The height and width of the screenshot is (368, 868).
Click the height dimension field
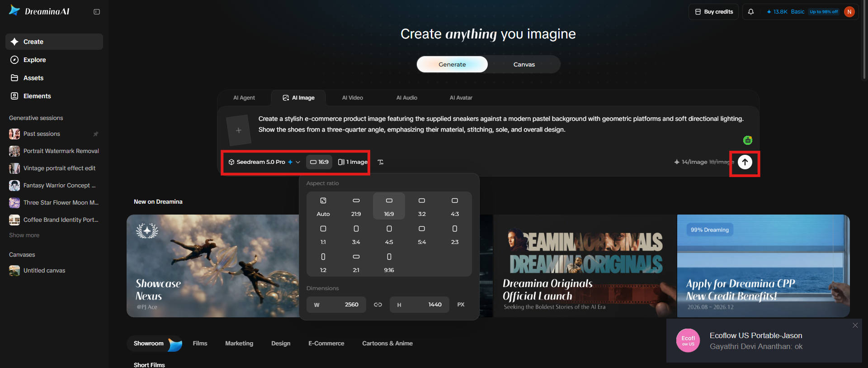point(420,305)
